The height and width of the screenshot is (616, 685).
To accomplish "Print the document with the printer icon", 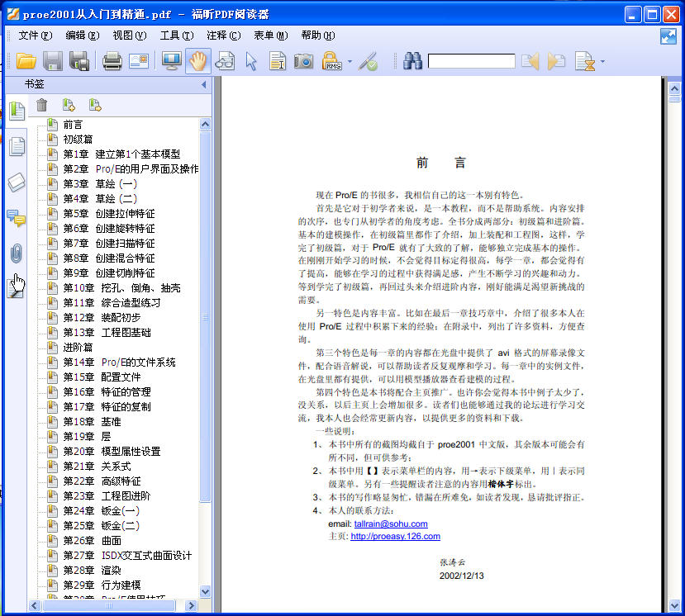I will point(112,61).
